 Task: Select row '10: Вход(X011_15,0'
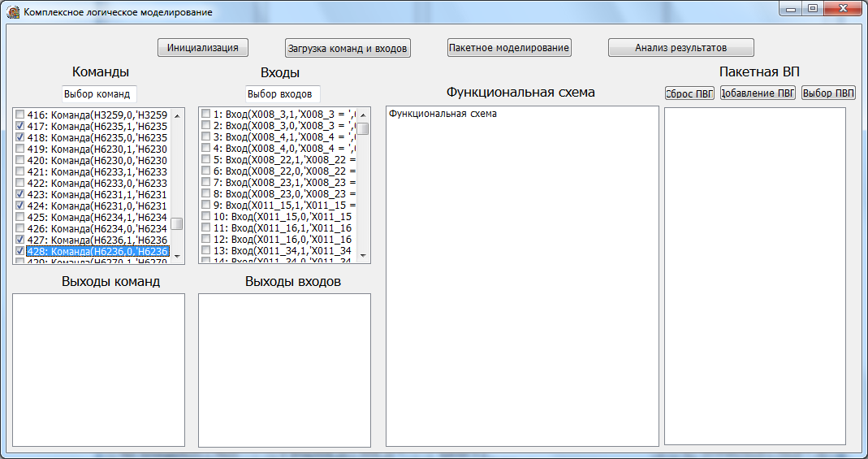(284, 216)
